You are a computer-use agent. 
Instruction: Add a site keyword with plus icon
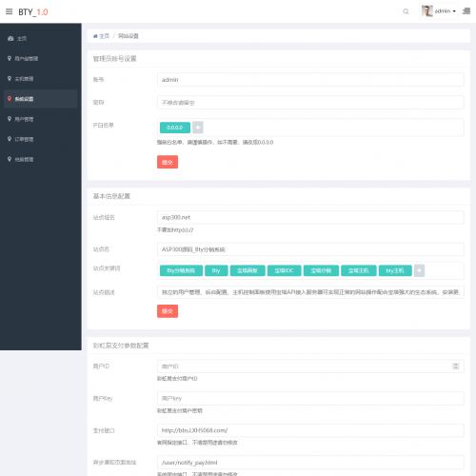tap(419, 270)
